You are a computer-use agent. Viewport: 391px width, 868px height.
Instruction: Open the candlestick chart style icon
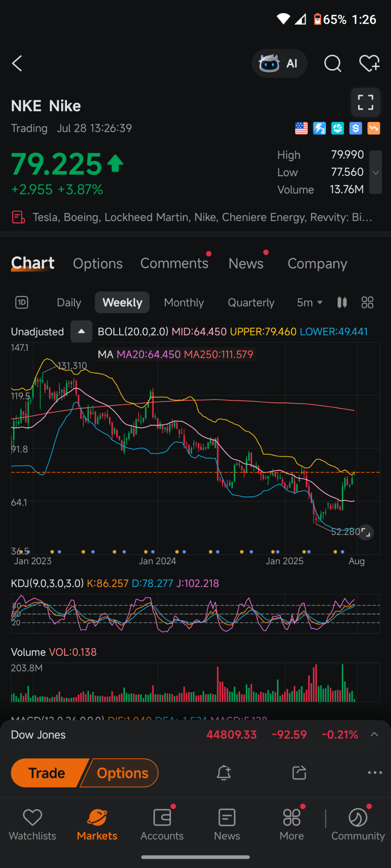342,302
